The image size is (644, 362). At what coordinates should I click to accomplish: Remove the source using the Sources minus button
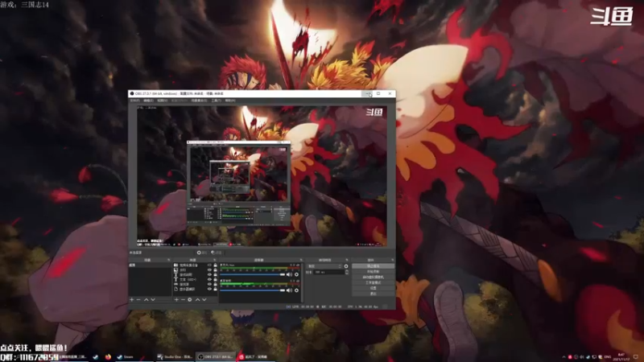tap(183, 299)
